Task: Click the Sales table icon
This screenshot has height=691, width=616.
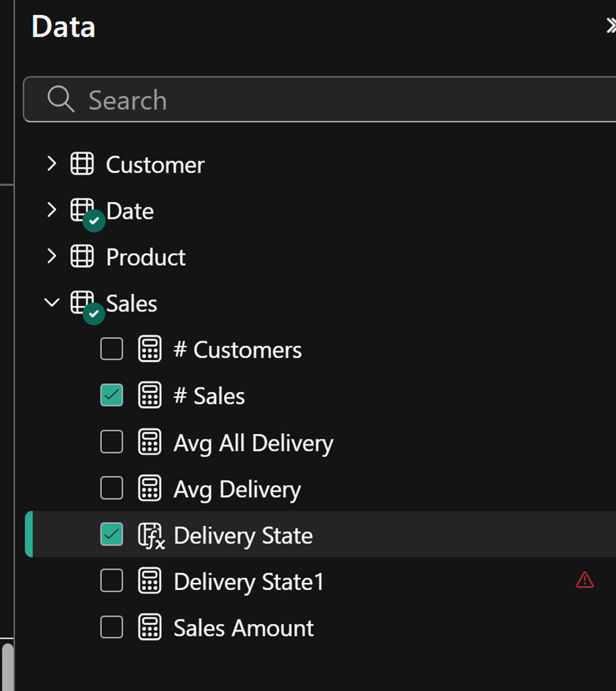Action: pos(82,302)
